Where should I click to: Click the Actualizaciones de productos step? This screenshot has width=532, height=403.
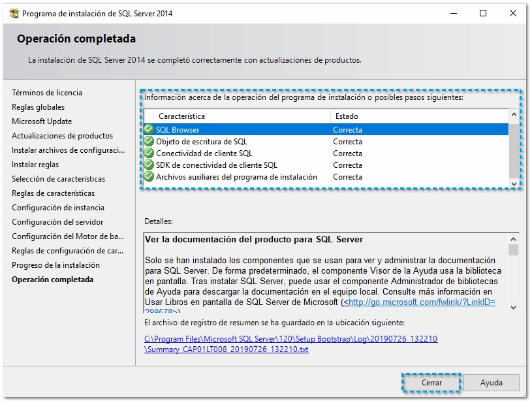tap(62, 136)
